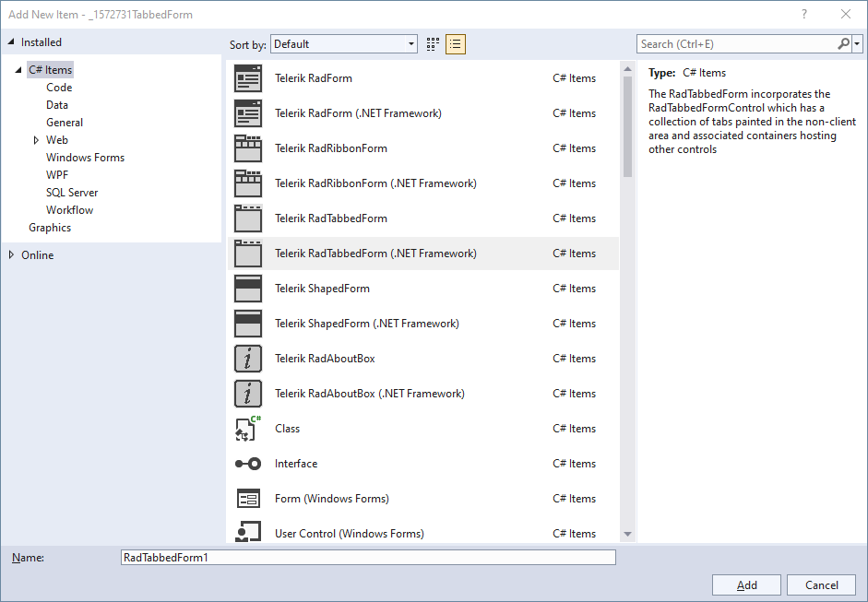Screen dimensions: 868x602
Task: Click the Telerik RadRibbonForm template icon
Action: pyautogui.click(x=248, y=148)
